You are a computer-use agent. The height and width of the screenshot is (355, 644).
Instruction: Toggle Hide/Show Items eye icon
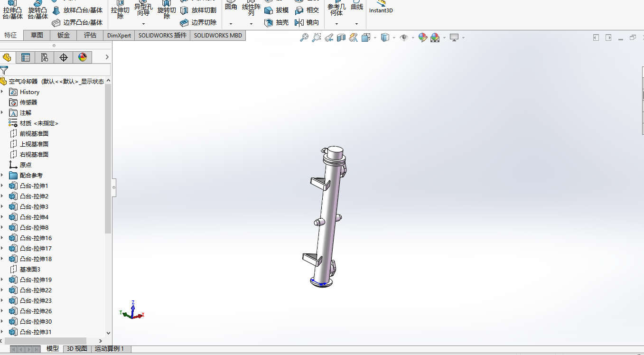(404, 37)
